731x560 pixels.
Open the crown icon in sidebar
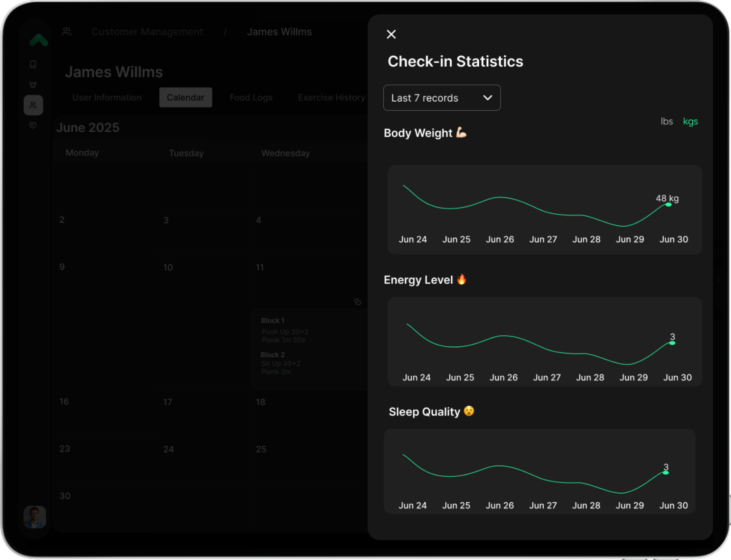coord(33,84)
